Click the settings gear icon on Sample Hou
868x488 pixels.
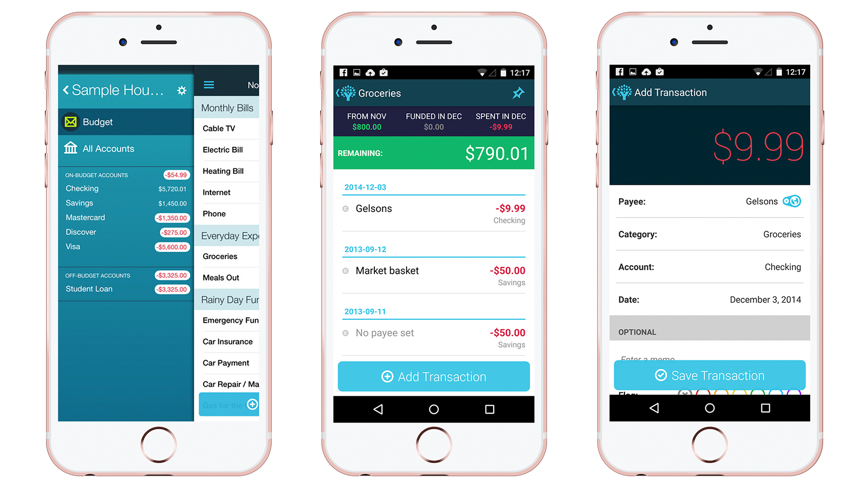click(x=182, y=92)
